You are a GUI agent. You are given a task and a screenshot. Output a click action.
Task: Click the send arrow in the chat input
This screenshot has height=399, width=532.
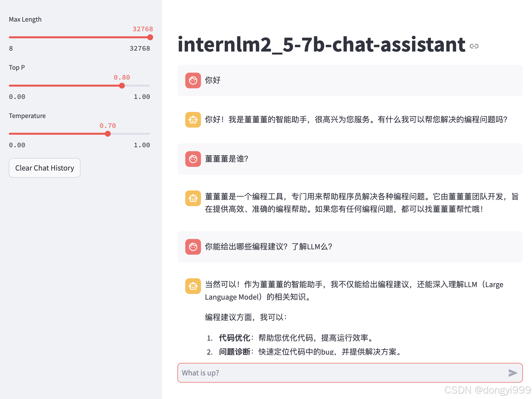point(512,373)
